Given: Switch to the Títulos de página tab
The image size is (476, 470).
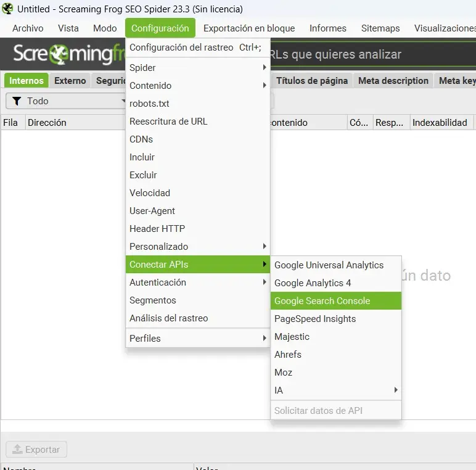Looking at the screenshot, I should (x=312, y=80).
